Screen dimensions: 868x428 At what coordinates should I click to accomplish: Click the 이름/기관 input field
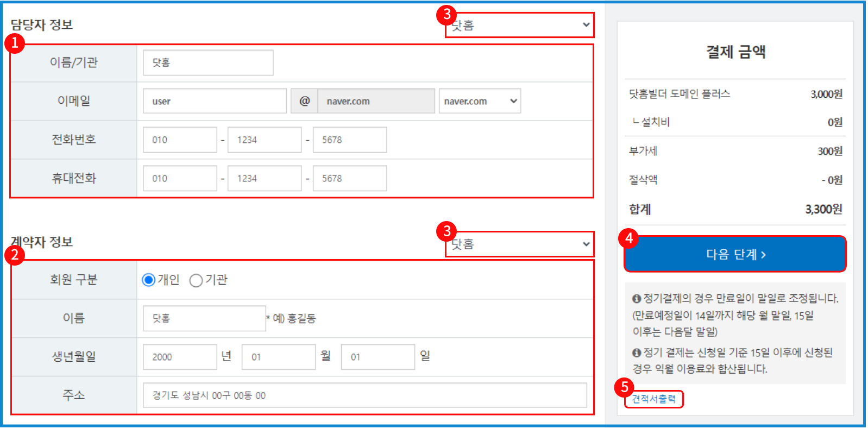pyautogui.click(x=208, y=63)
